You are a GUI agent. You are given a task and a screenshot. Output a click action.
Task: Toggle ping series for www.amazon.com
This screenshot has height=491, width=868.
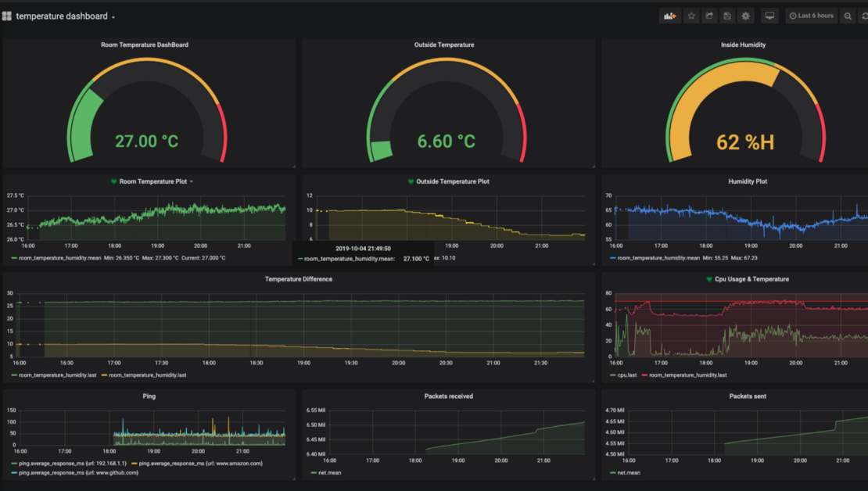point(200,464)
